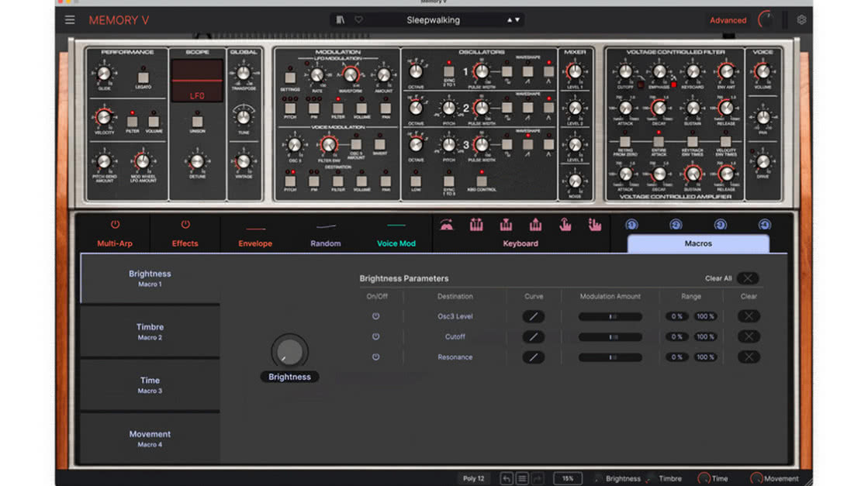This screenshot has width=868, height=486.
Task: Clear the Resonance modulation row
Action: pos(749,357)
